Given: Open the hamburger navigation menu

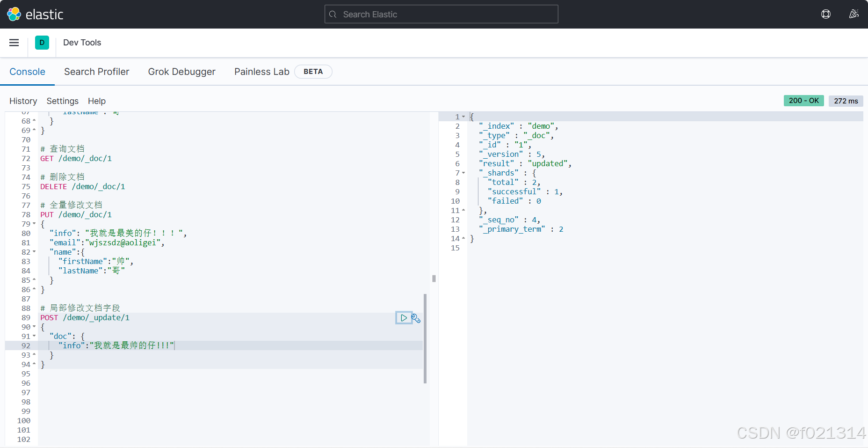Looking at the screenshot, I should click(14, 43).
